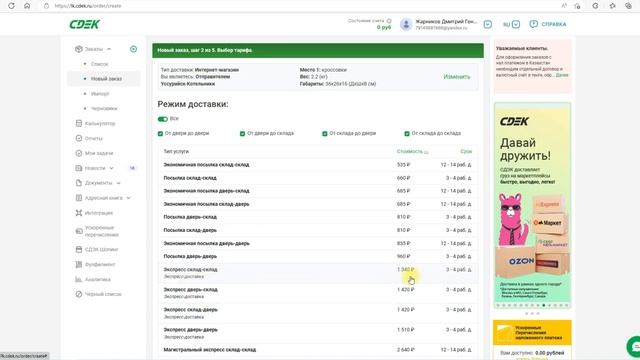Click Далее link in customer notice

562,75
